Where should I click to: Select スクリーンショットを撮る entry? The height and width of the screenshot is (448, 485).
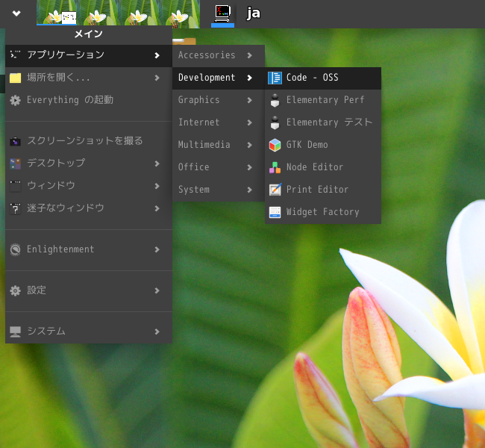click(x=89, y=141)
